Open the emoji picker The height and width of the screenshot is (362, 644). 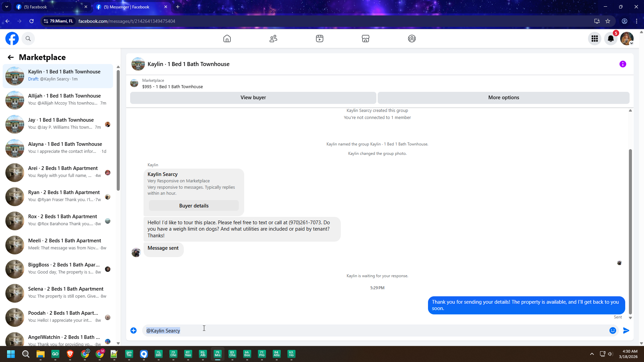[x=613, y=330]
